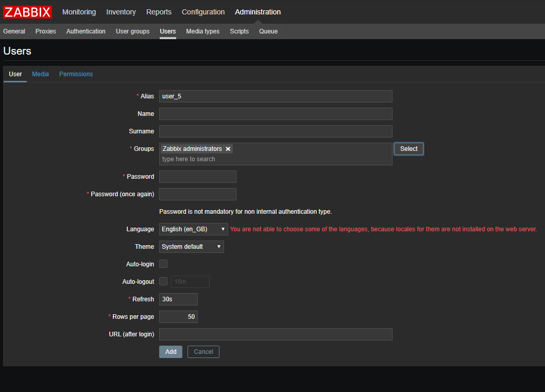Enable the Auto-login checkbox
Screen dimensions: 545x392
tap(163, 264)
